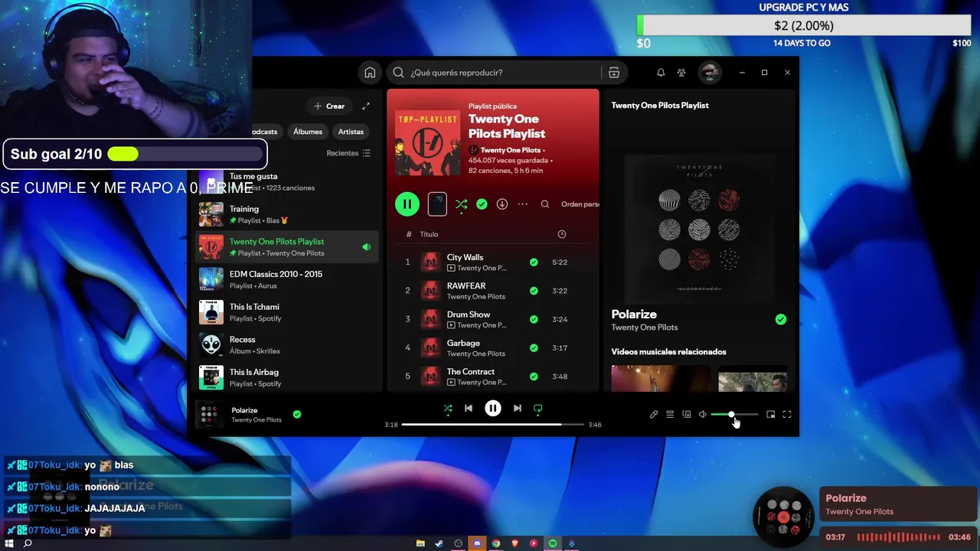
Task: Open Spotify Home via house icon
Action: (370, 73)
